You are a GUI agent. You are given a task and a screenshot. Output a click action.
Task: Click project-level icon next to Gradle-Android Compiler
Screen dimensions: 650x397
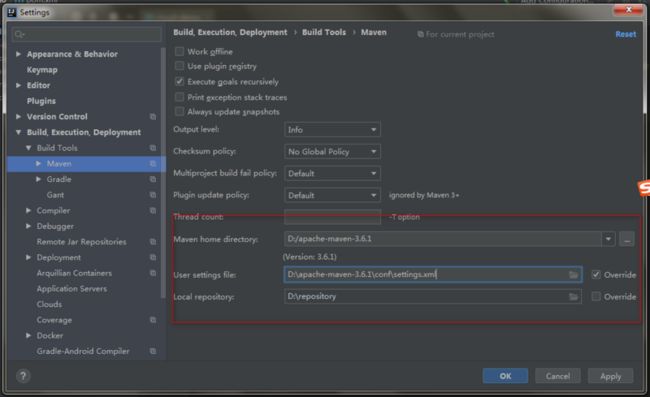tap(153, 351)
